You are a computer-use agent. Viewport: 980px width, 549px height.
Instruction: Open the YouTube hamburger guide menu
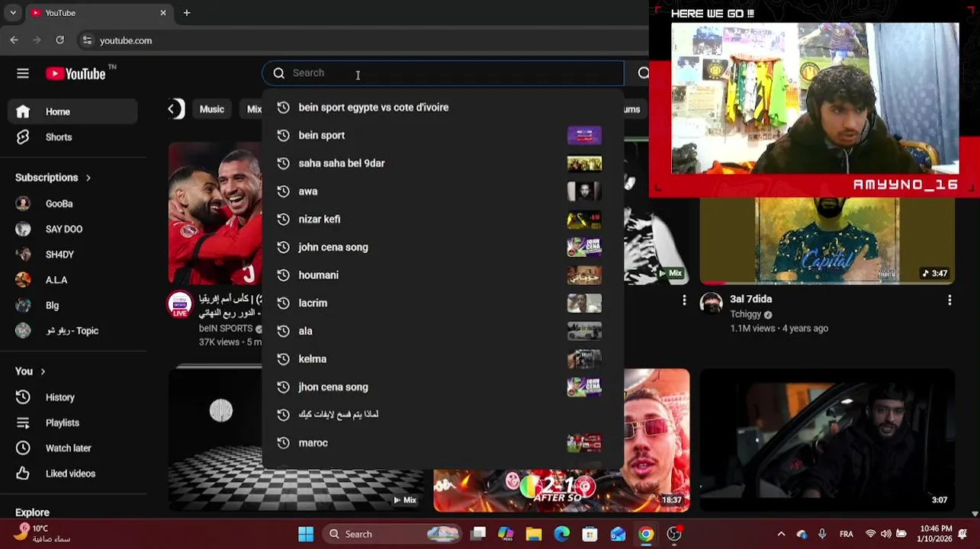[x=23, y=73]
